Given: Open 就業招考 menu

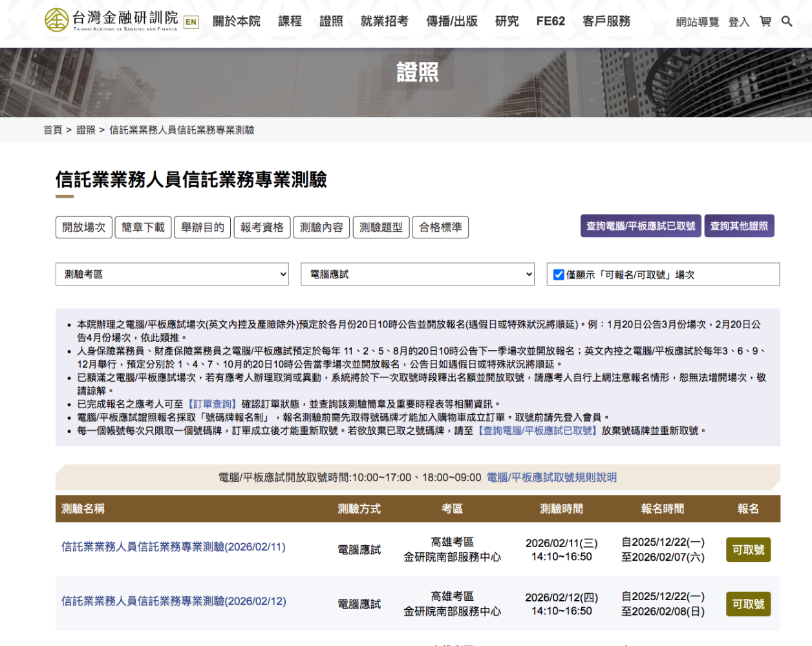Looking at the screenshot, I should pyautogui.click(x=385, y=21).
